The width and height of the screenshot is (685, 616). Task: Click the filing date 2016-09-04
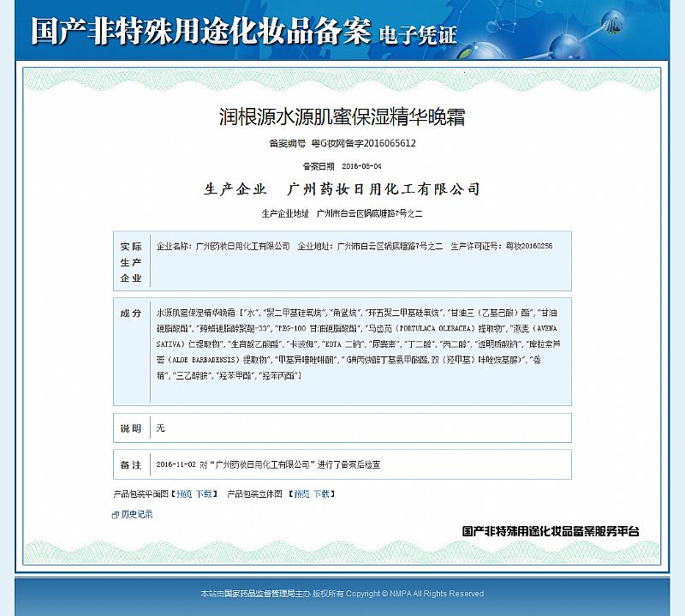(361, 166)
